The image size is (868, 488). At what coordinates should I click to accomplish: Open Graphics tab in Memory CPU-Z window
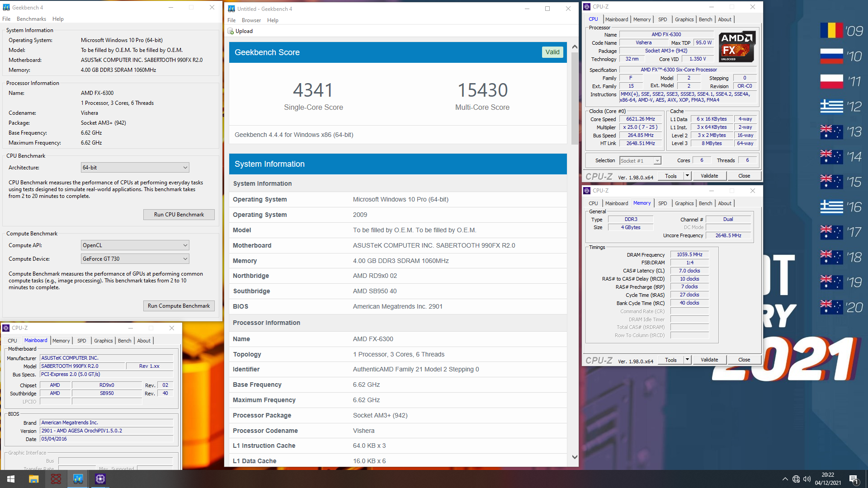pos(684,203)
